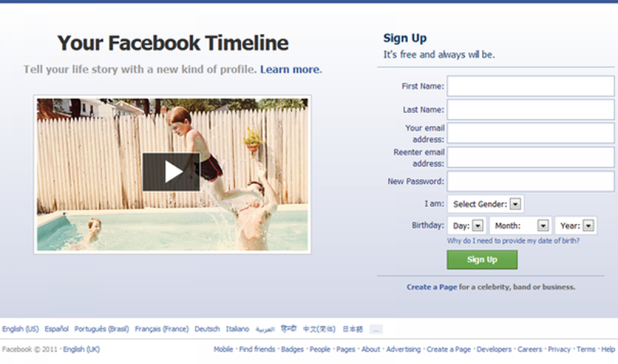Click the green Sign Up button

pyautogui.click(x=482, y=259)
